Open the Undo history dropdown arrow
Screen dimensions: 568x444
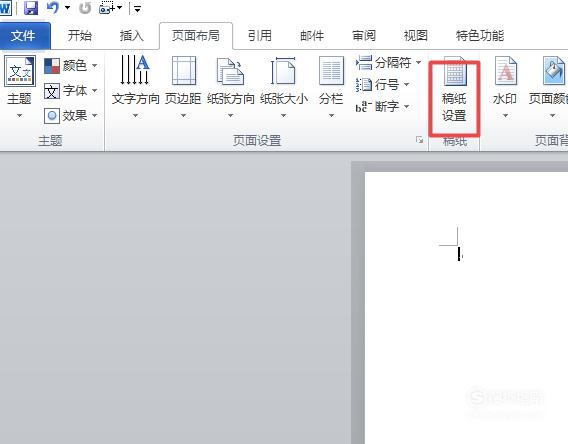(x=67, y=8)
